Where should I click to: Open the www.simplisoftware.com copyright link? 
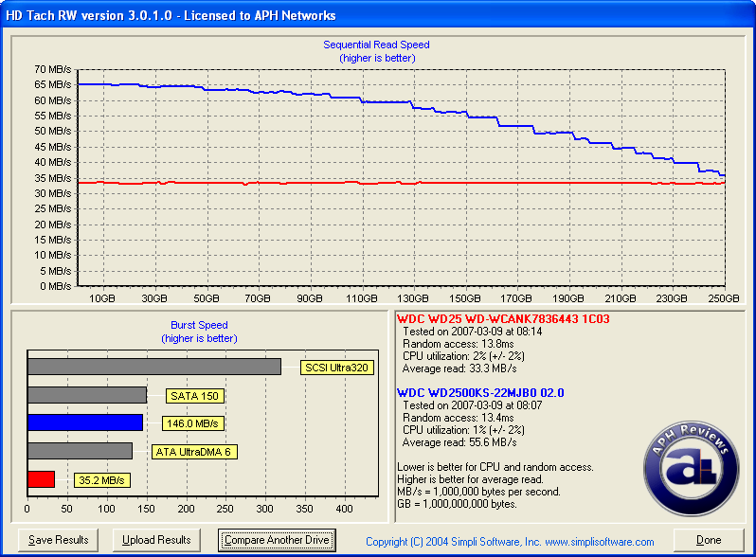click(x=510, y=541)
